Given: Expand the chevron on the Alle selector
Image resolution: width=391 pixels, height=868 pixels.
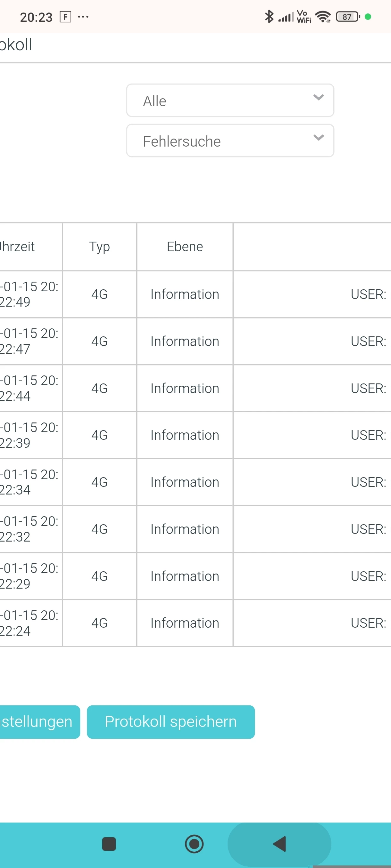Looking at the screenshot, I should 319,98.
